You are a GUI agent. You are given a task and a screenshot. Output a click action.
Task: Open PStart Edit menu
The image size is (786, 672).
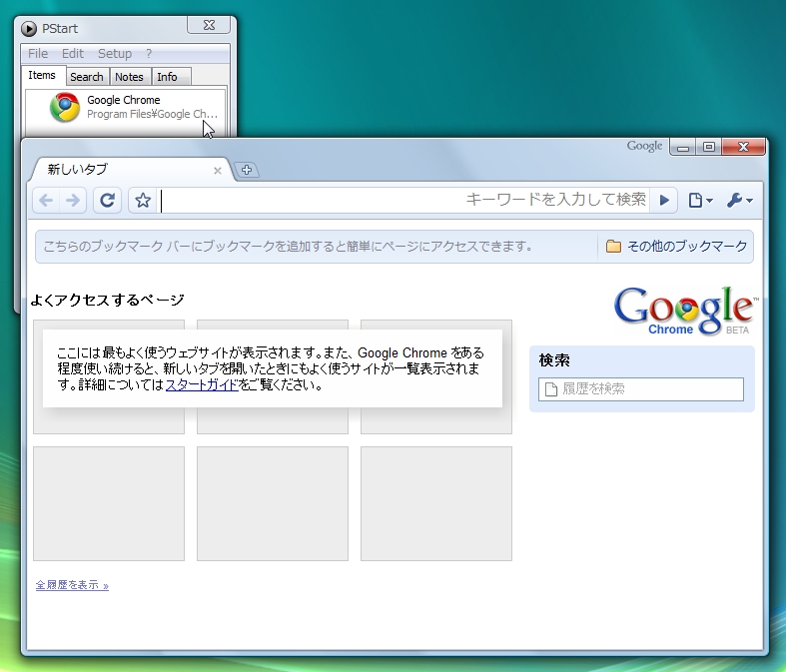(x=73, y=54)
